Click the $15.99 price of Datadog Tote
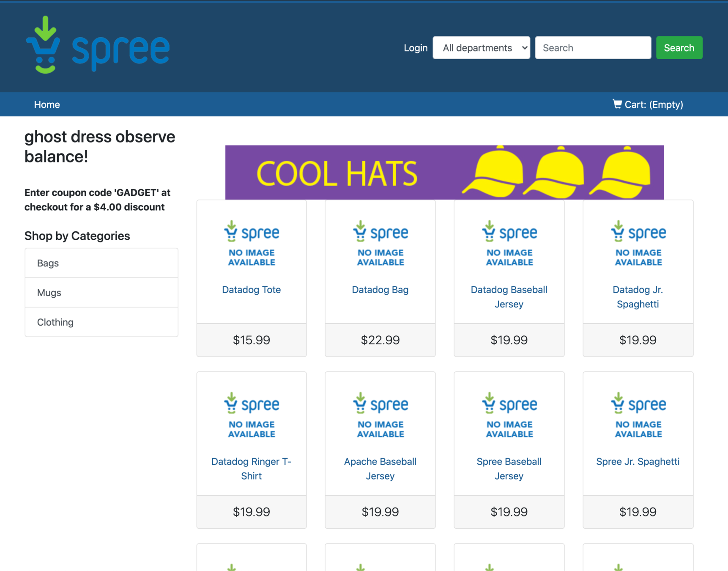 (251, 340)
